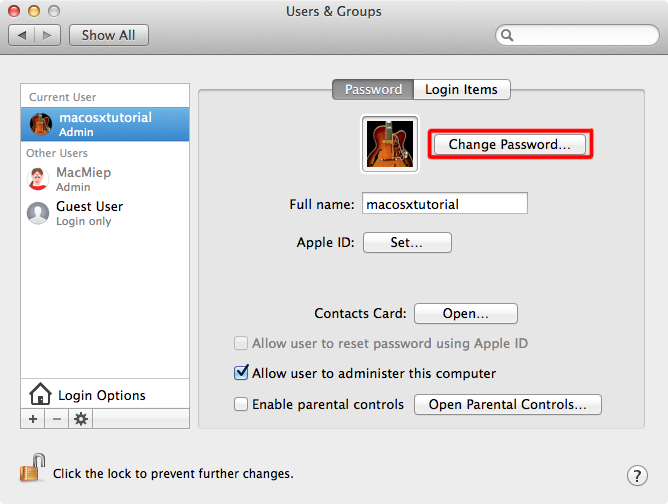Viewport: 668px width, 504px height.
Task: Click Open Parental Controls button
Action: [x=508, y=404]
